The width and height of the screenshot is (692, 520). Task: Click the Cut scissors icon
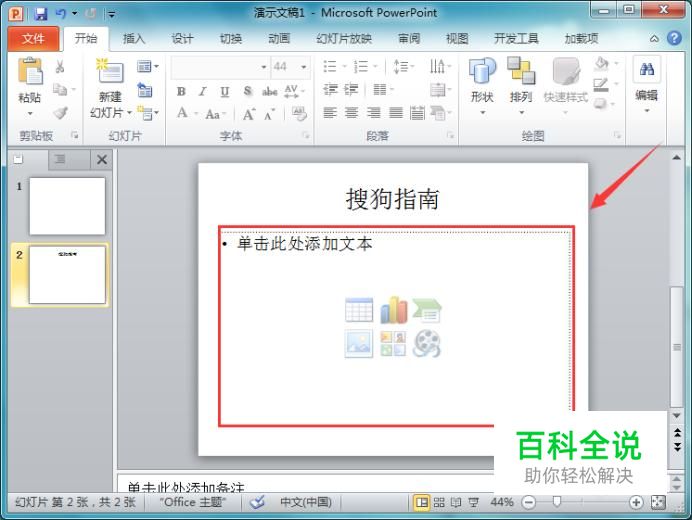point(60,67)
